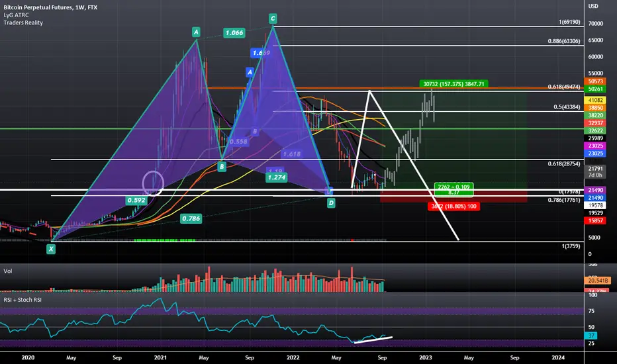Click the orange 50573 price tag
Screen dimensions: 617x364
pos(595,81)
